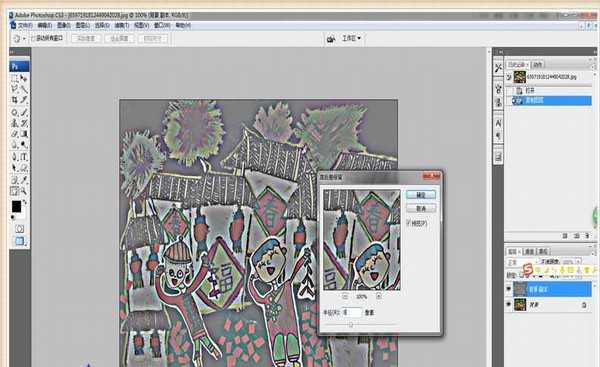Screen dimensions: 600x367
Task: Switch to the Channels tab
Action: 529,251
